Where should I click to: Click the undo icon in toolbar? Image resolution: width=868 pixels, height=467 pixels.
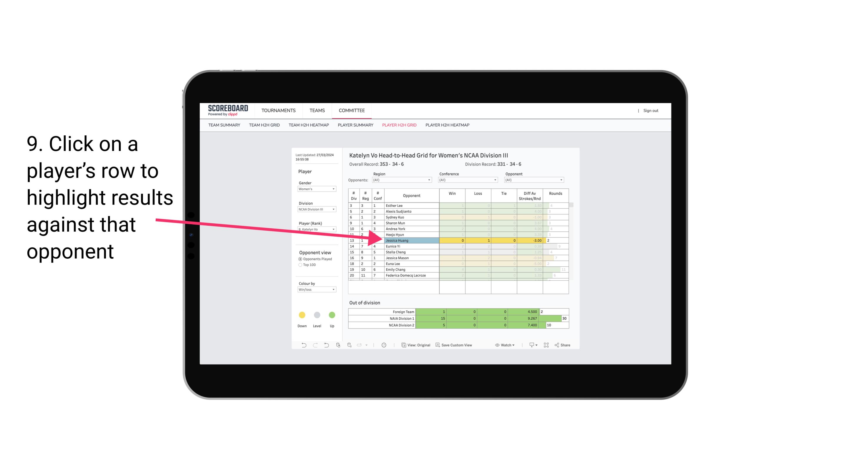point(301,346)
